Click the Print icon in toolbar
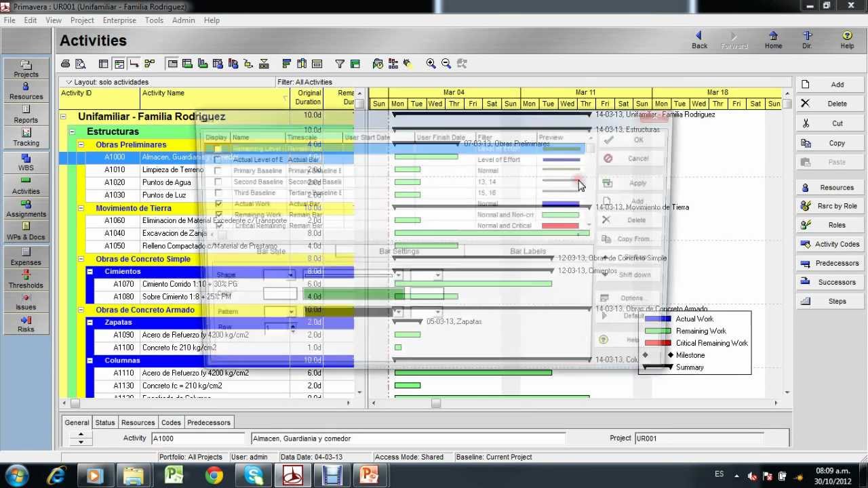The image size is (868, 488). (65, 64)
